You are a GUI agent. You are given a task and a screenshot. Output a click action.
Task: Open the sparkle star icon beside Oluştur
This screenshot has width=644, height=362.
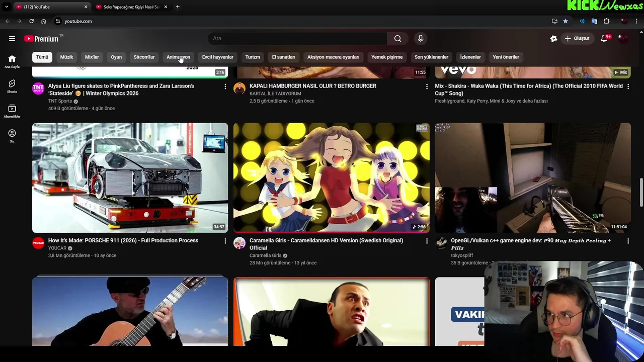[x=553, y=39]
